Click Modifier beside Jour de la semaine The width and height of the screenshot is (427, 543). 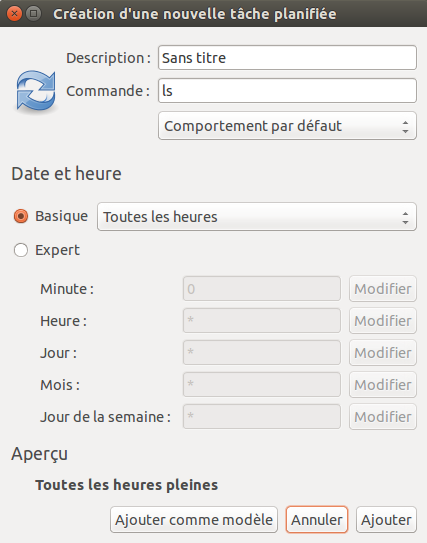pos(383,417)
